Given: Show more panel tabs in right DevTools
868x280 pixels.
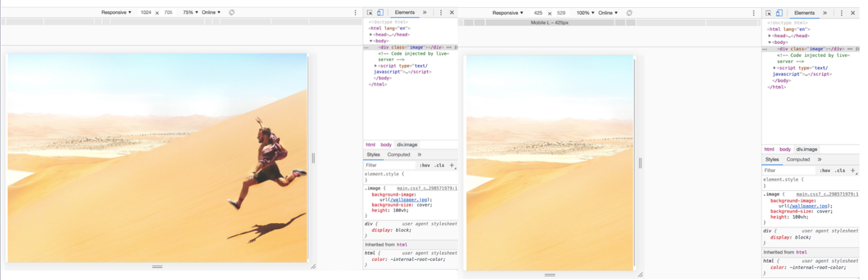Looking at the screenshot, I should [825, 13].
